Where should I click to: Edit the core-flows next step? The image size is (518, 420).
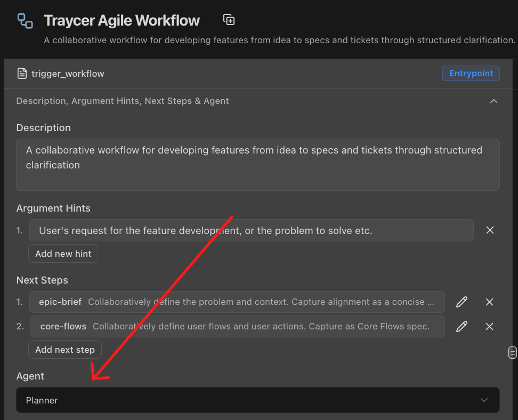coord(462,326)
